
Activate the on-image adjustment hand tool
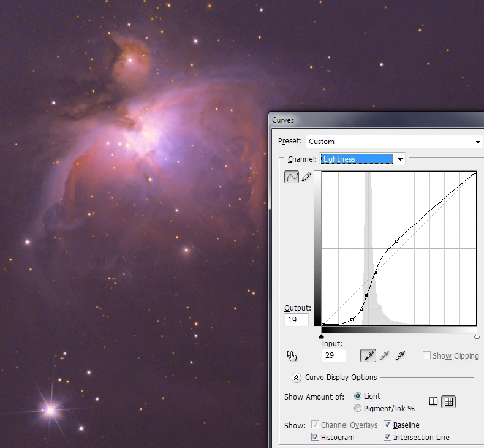(x=291, y=355)
